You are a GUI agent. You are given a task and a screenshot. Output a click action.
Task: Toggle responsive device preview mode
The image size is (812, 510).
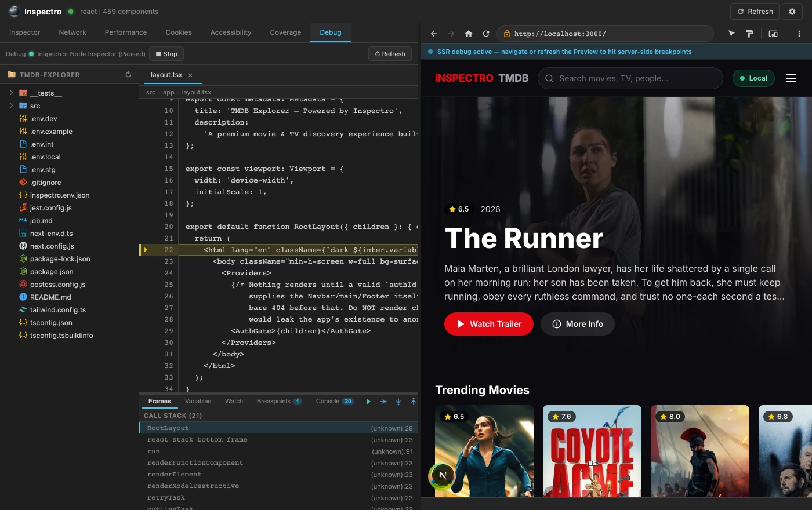(x=773, y=34)
